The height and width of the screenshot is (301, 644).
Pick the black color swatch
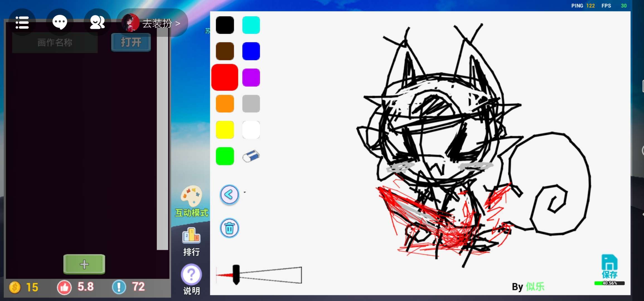tap(225, 25)
